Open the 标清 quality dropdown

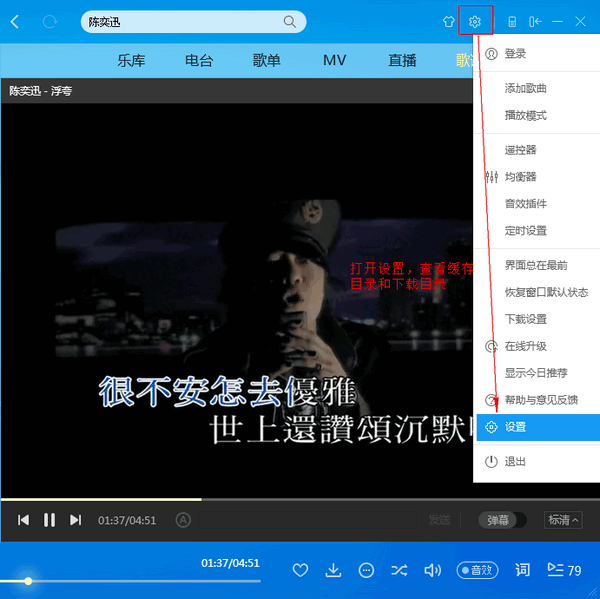[x=563, y=520]
